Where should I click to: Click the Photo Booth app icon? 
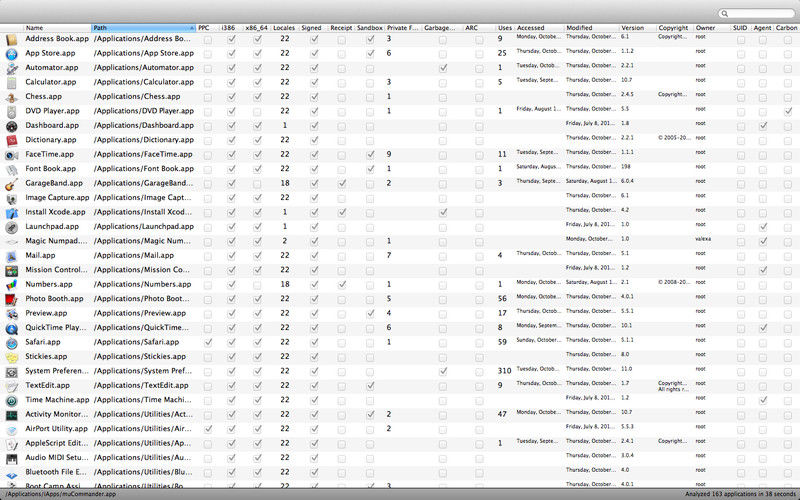[11, 299]
